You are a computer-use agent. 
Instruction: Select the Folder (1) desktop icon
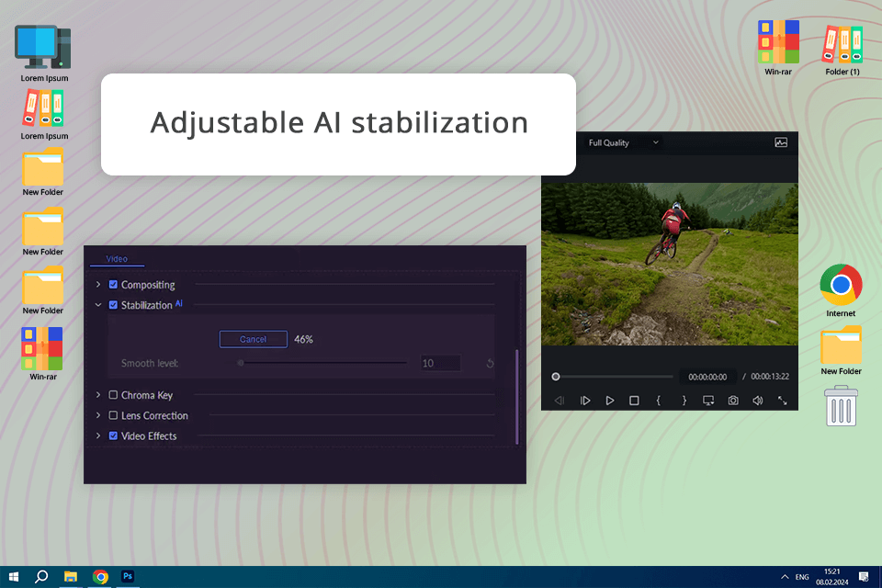coord(842,49)
